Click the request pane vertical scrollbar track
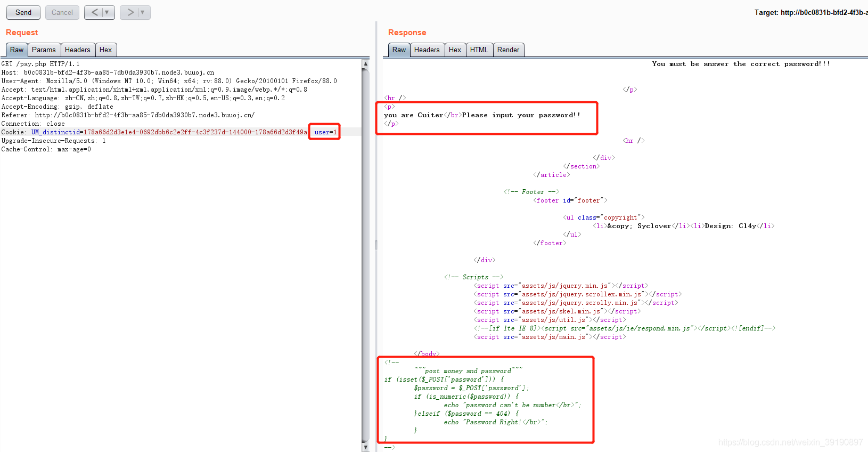 (x=365, y=256)
